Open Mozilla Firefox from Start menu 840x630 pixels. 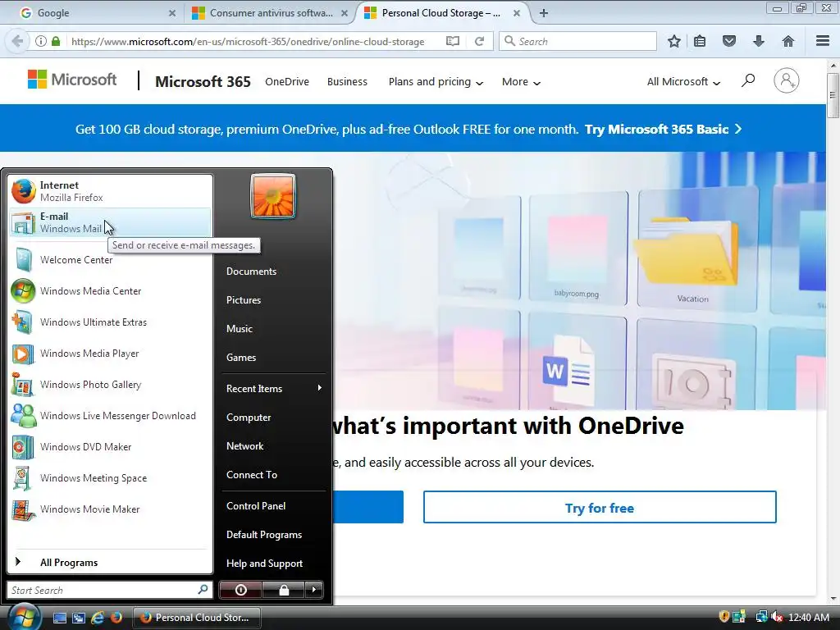[x=110, y=191]
